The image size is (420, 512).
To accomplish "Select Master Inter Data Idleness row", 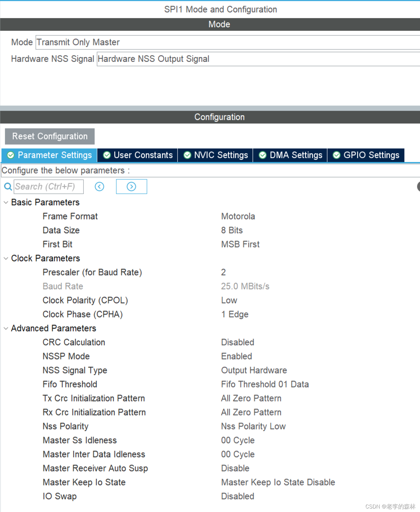I will click(94, 454).
